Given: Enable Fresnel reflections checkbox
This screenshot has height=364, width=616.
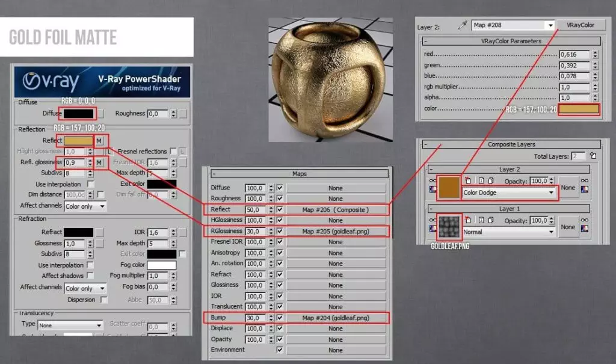Looking at the screenshot, I should 173,151.
